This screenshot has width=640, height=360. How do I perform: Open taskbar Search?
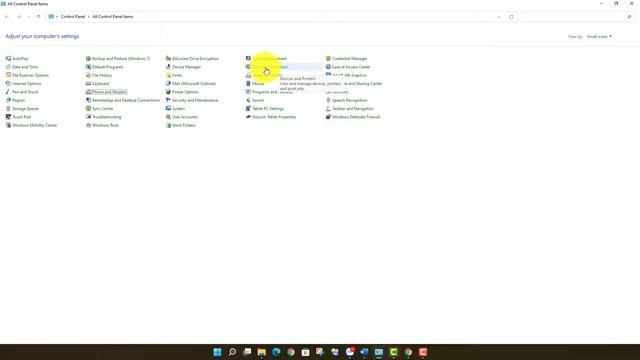[x=232, y=352]
